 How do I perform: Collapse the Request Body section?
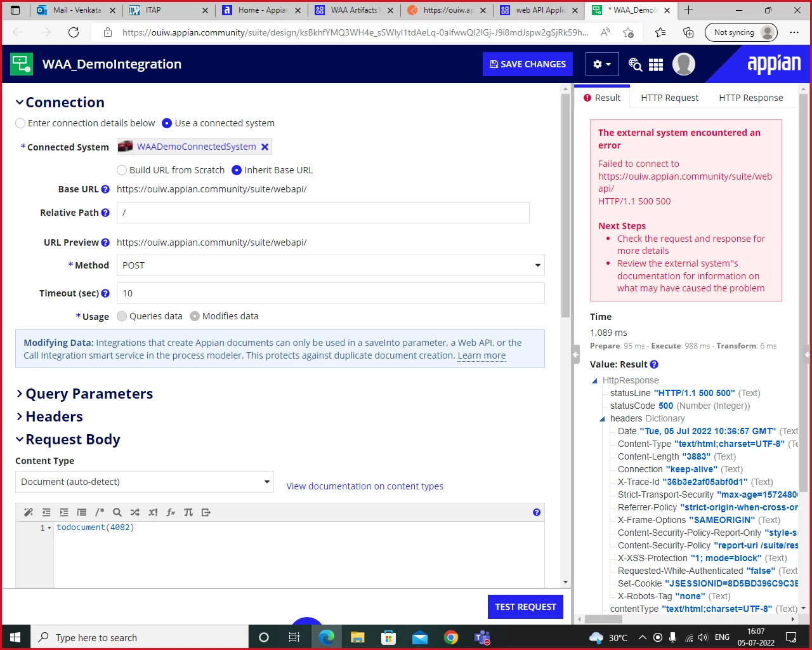[20, 439]
